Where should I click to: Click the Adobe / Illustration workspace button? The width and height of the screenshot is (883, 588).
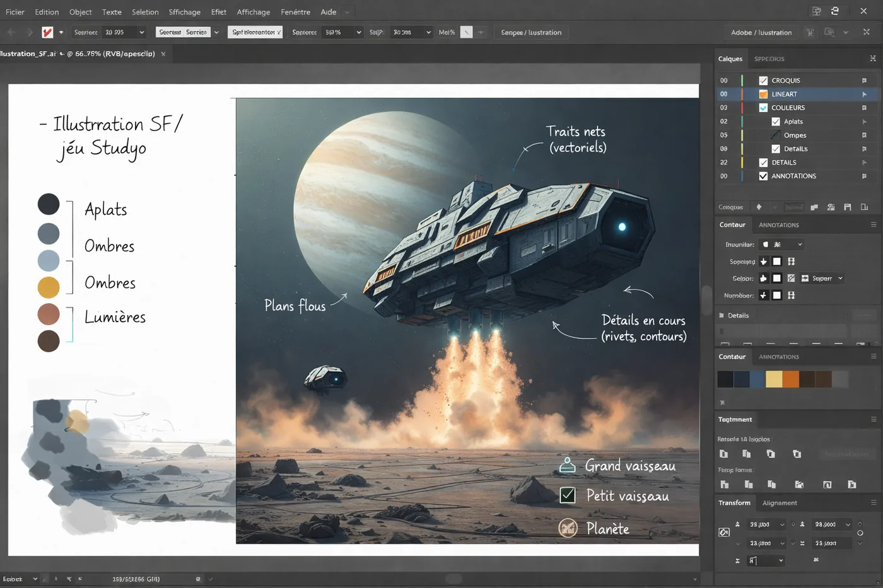tap(761, 32)
